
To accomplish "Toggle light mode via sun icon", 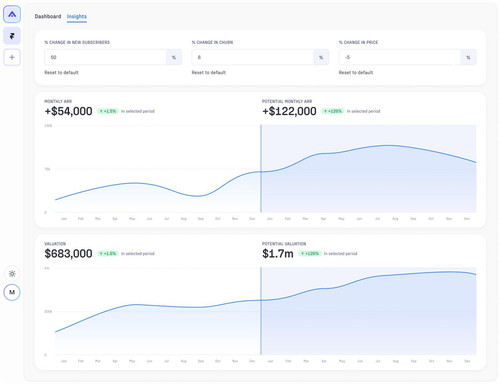I will click(x=12, y=274).
